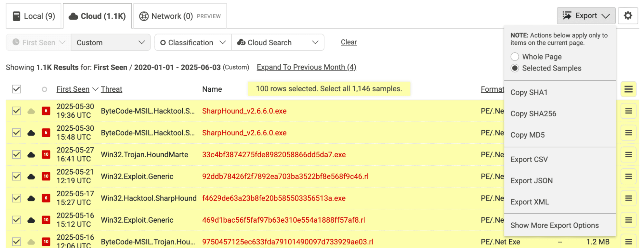
Task: Expand the Custom date range dropdown
Action: 111,42
